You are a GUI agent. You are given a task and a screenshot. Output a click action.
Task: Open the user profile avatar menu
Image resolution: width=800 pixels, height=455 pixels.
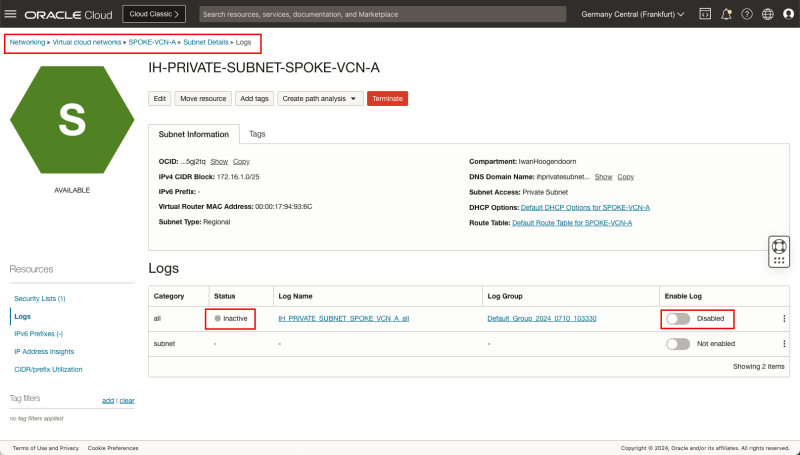coord(788,15)
